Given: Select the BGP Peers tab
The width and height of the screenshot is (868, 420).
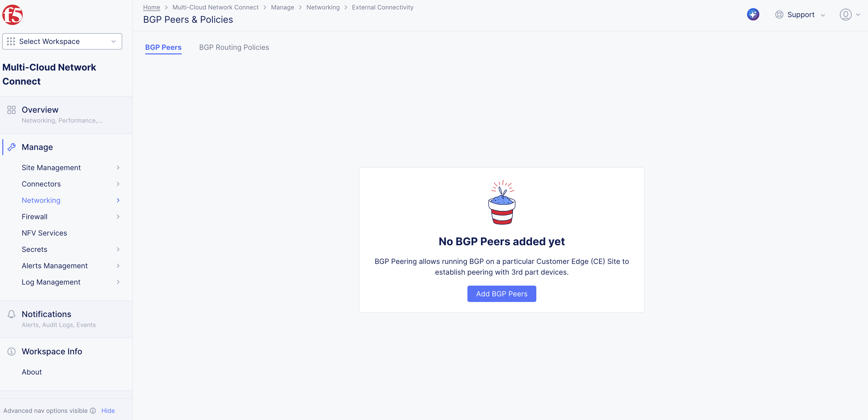Looking at the screenshot, I should (x=164, y=48).
